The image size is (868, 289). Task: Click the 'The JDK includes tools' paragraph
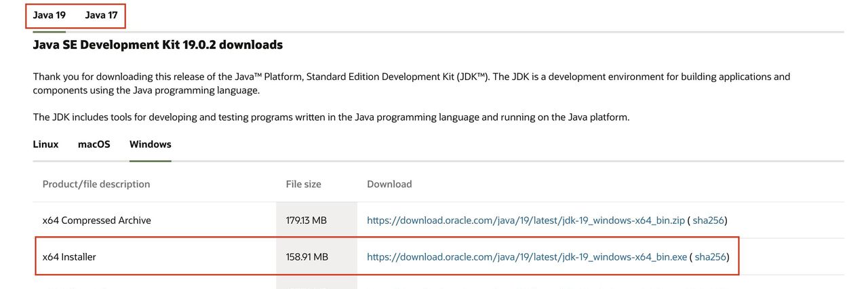pyautogui.click(x=331, y=117)
